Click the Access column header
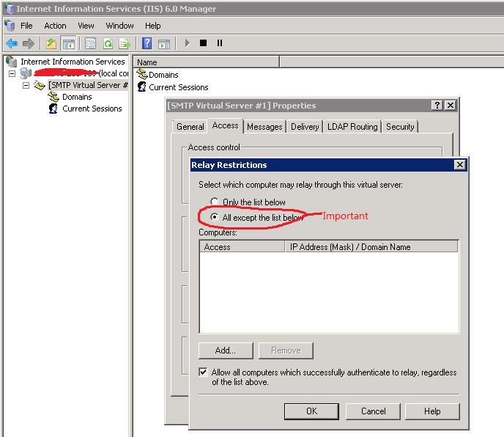Screen dimensions: 504x437 pos(242,247)
